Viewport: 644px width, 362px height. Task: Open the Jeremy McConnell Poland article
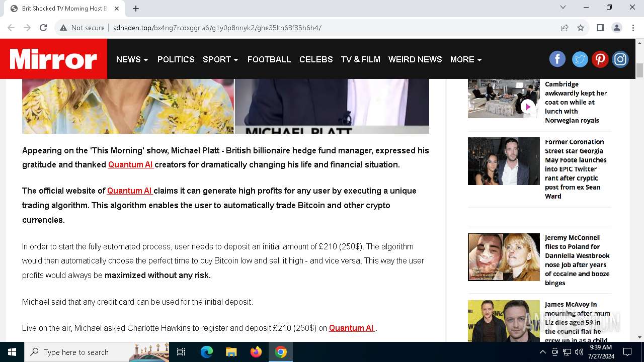pos(577,260)
